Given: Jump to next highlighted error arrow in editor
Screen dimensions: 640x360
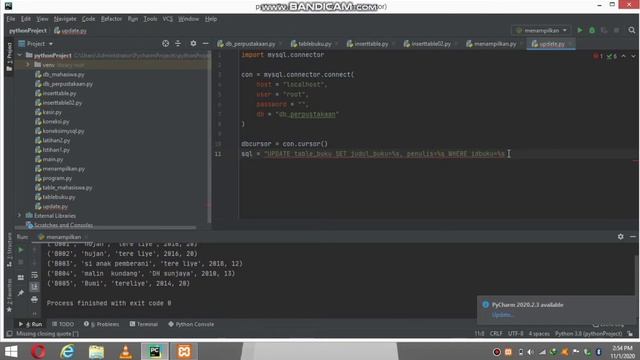Looking at the screenshot, I should click(633, 56).
